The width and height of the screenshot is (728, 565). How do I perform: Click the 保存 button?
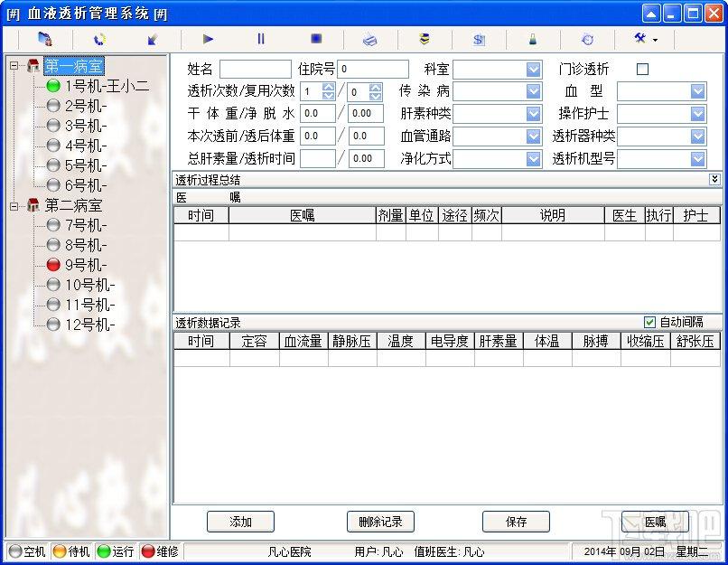(x=516, y=522)
